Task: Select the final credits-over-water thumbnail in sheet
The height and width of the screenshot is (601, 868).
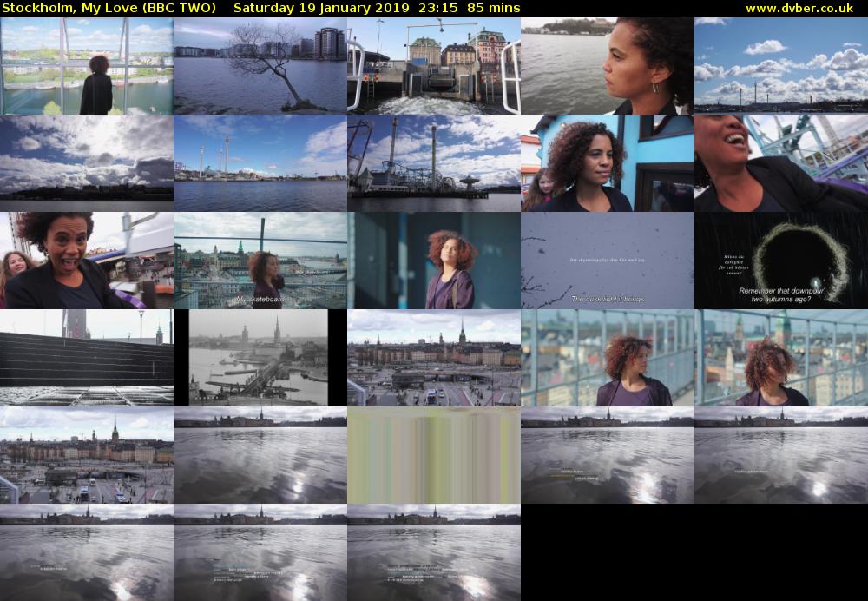Action: click(434, 552)
